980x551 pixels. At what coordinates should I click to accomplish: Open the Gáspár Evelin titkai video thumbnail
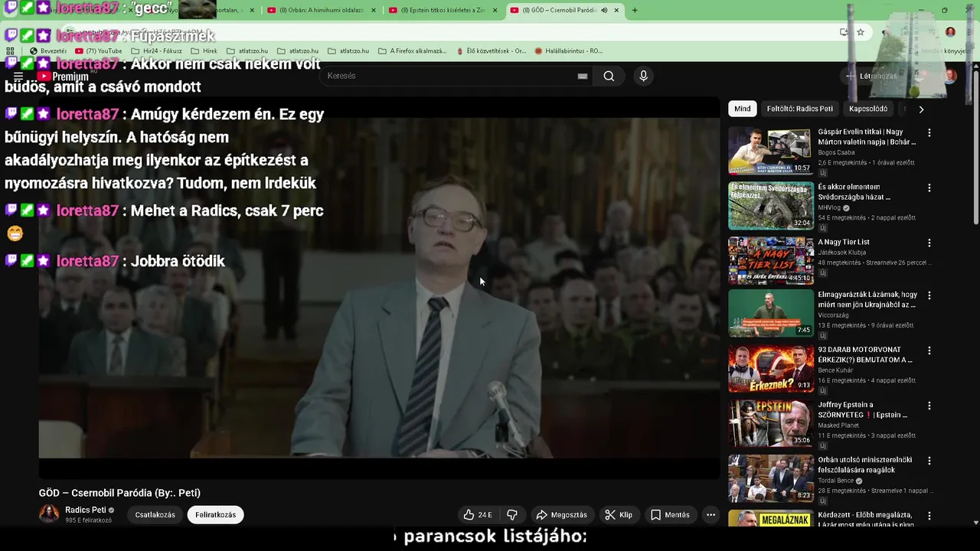771,151
